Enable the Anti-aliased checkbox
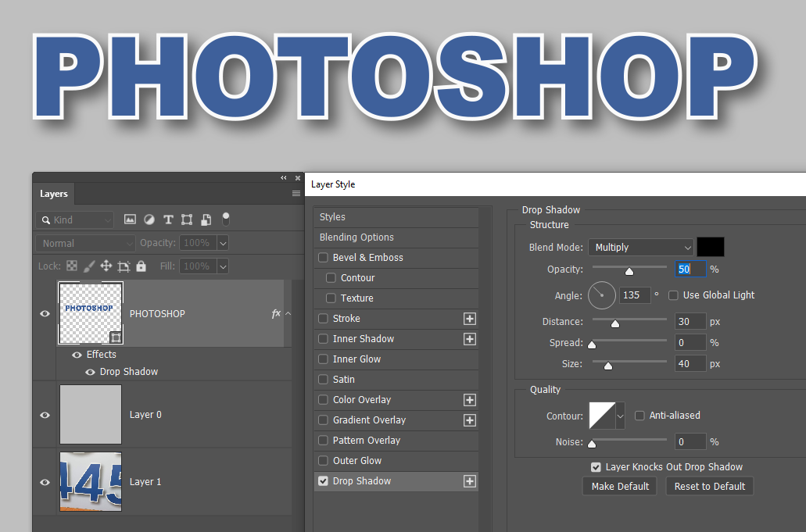The width and height of the screenshot is (806, 532). pyautogui.click(x=639, y=415)
